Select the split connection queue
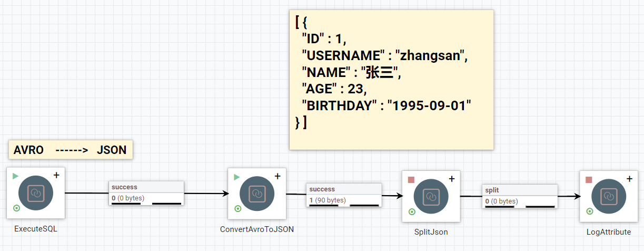This screenshot has width=644, height=251. [520, 196]
